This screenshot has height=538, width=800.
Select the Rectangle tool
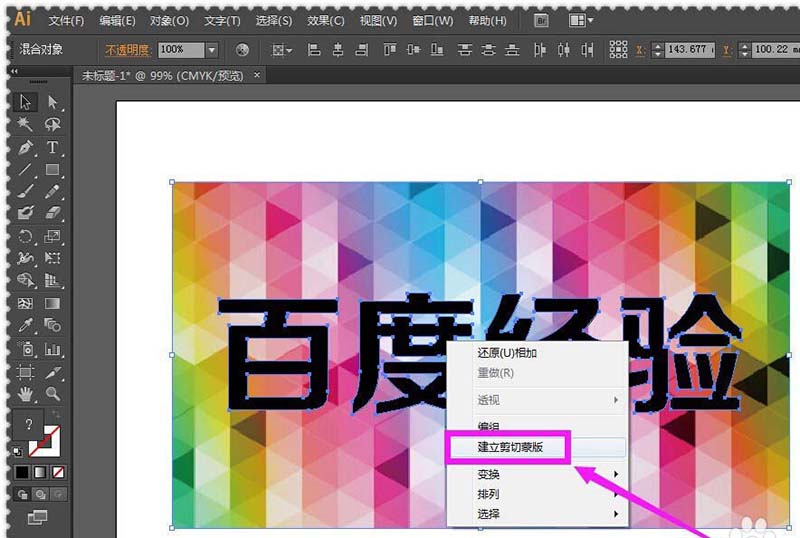click(53, 169)
